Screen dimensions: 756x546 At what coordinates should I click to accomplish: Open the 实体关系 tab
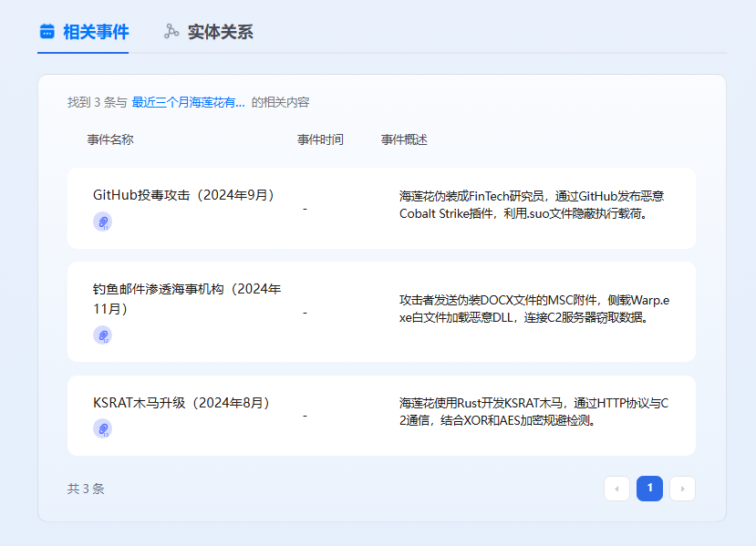click(208, 32)
